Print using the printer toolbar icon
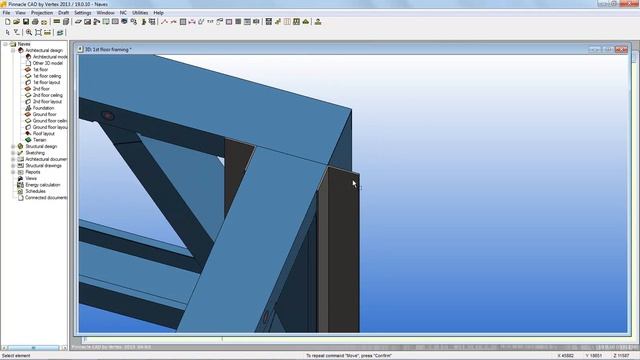640x360 pixels. click(x=35, y=22)
